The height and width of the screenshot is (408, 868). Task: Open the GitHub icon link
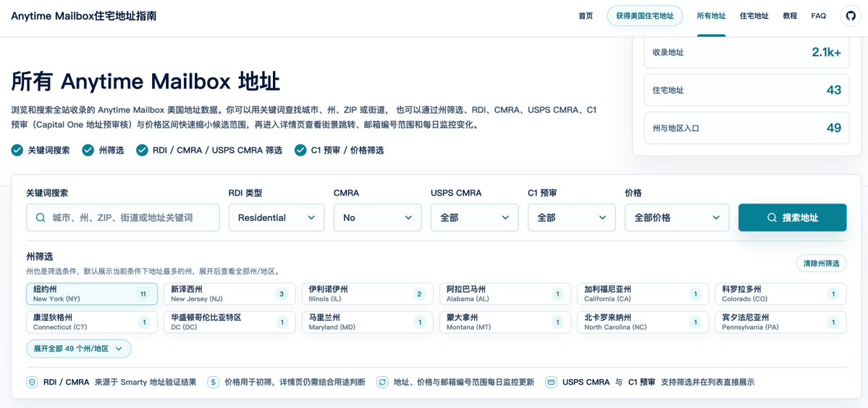851,16
